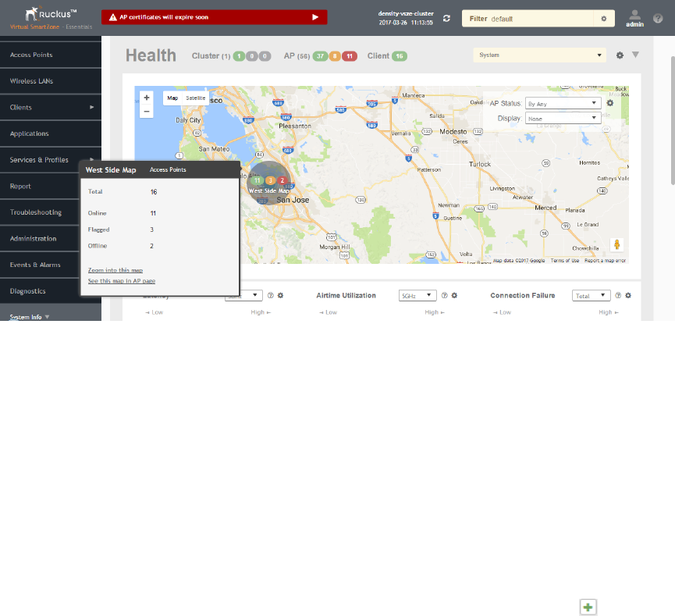The width and height of the screenshot is (675, 616).
Task: Expand System Info at the sidebar bottom
Action: 30,317
